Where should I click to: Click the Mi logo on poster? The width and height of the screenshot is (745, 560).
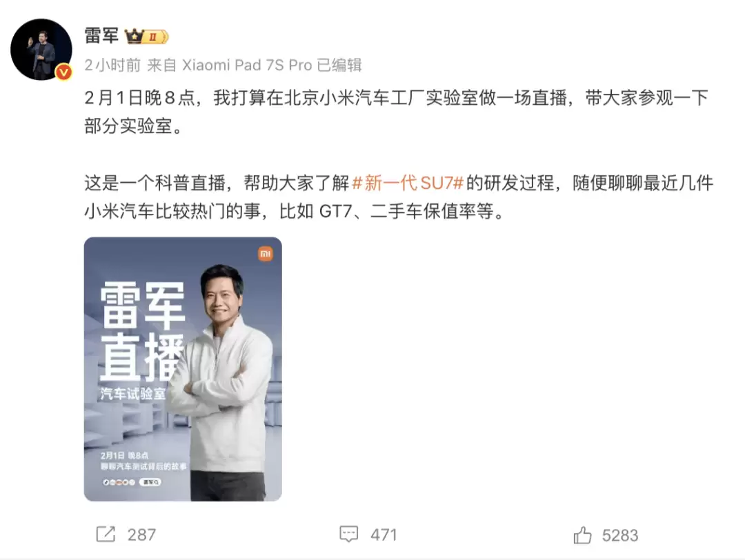pos(265,254)
